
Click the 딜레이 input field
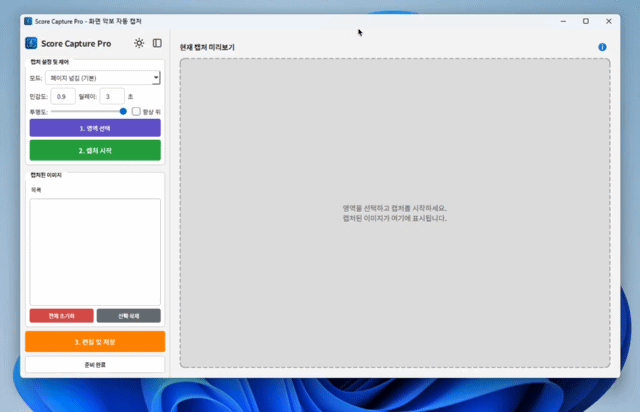[x=111, y=96]
